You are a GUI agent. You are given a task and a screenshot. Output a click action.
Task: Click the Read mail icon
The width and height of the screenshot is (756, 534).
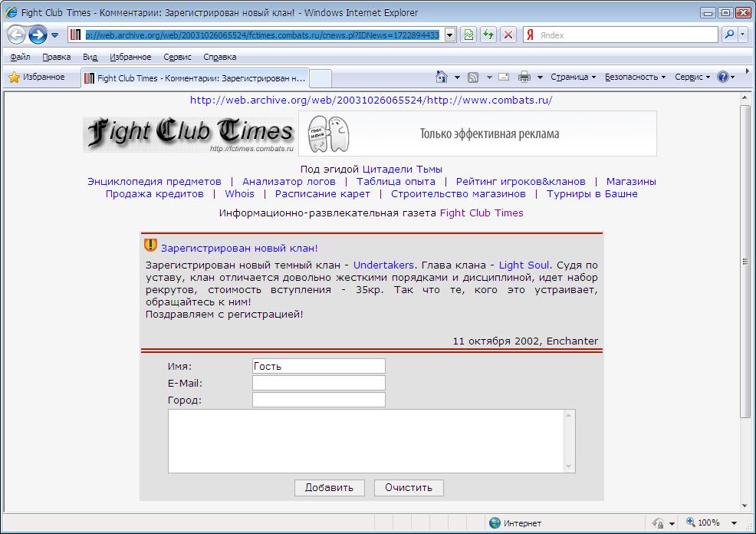tap(504, 77)
